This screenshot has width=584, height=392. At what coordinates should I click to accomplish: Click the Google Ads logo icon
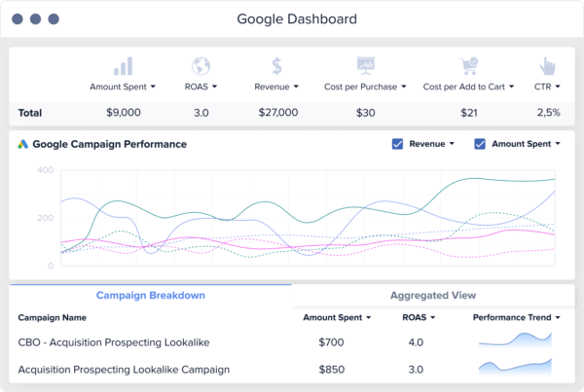[x=23, y=144]
